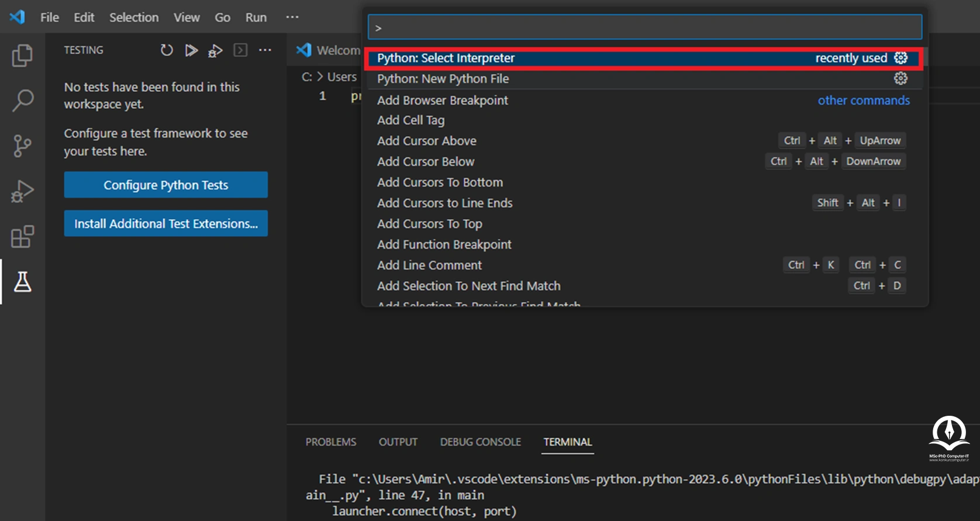Open the Explorer view in activity bar
The height and width of the screenshot is (521, 980).
pos(22,56)
